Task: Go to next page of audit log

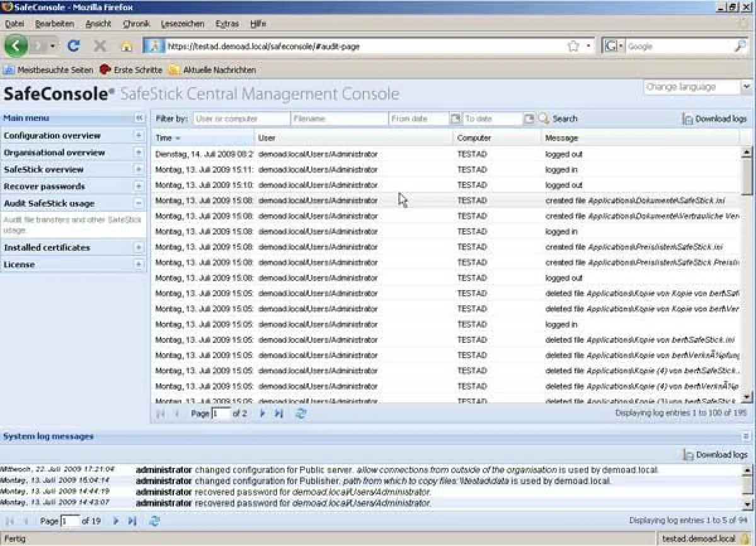Action: click(263, 414)
